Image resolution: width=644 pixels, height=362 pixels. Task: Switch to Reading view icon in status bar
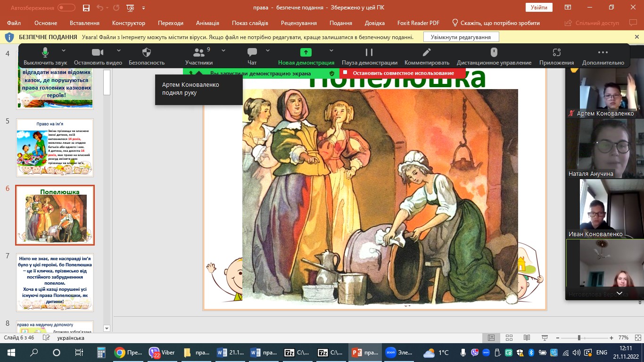[527, 338]
